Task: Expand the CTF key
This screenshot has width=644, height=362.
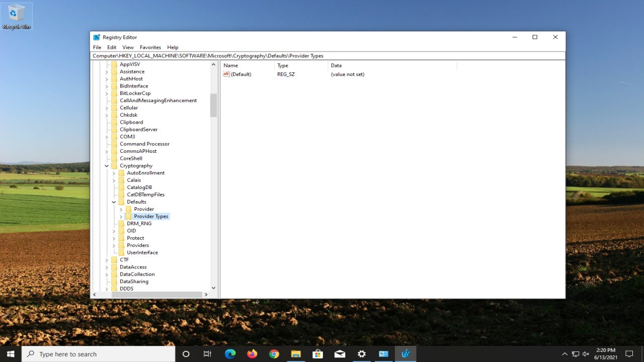Action: click(107, 260)
